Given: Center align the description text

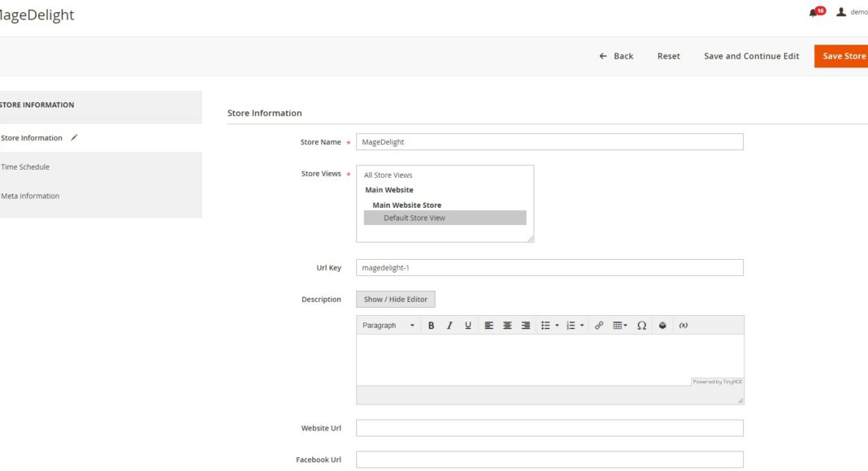Looking at the screenshot, I should pos(507,326).
